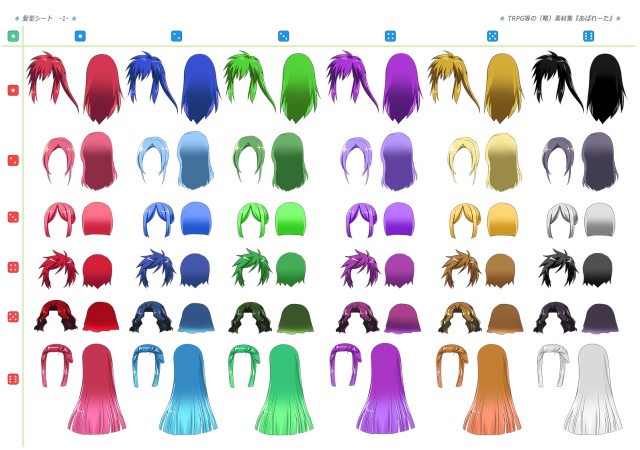Select the green short messy spiky front hair
The width and height of the screenshot is (640, 450).
point(251,269)
